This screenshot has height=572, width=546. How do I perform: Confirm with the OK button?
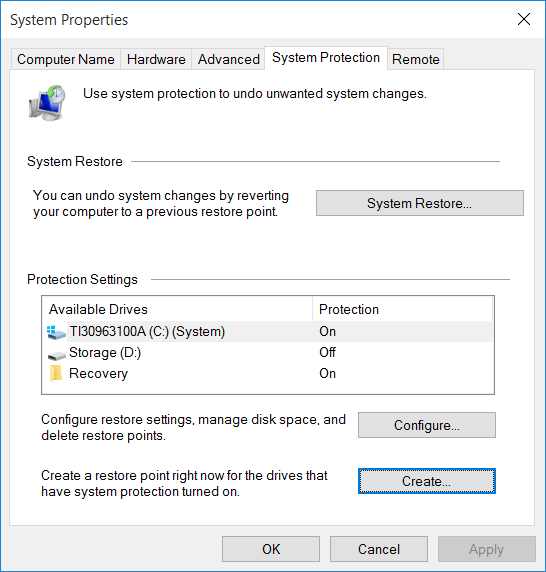click(271, 549)
